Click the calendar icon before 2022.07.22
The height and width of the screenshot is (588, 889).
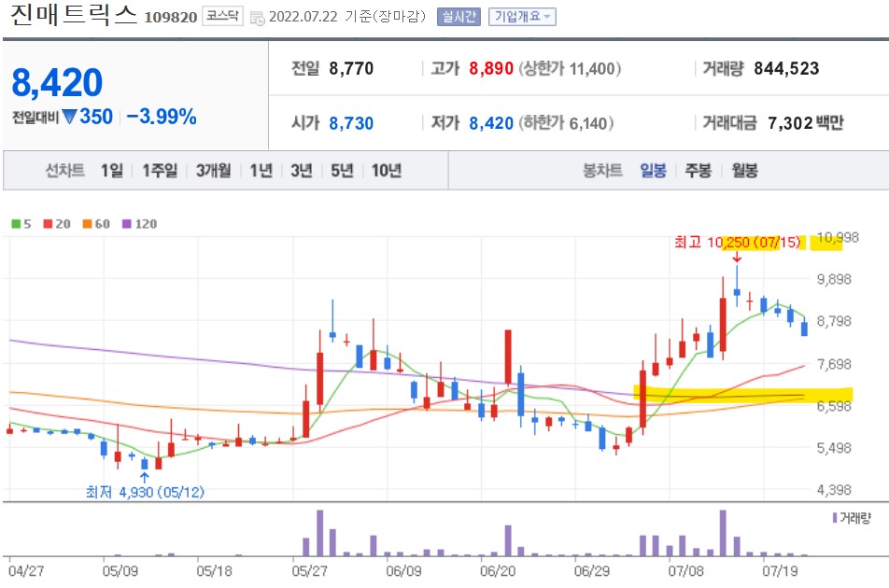click(x=258, y=18)
